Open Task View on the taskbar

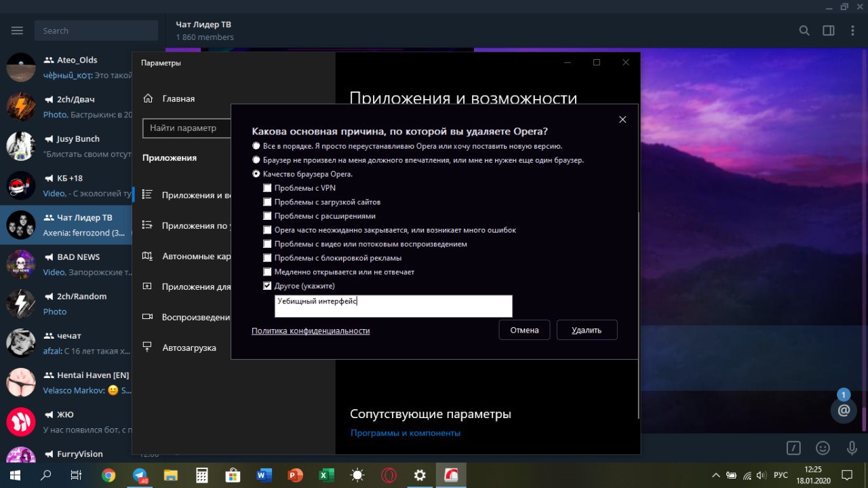77,475
